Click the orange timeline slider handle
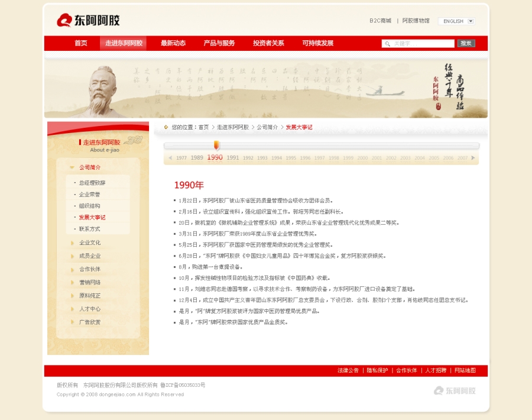The width and height of the screenshot is (532, 420). pyautogui.click(x=216, y=145)
